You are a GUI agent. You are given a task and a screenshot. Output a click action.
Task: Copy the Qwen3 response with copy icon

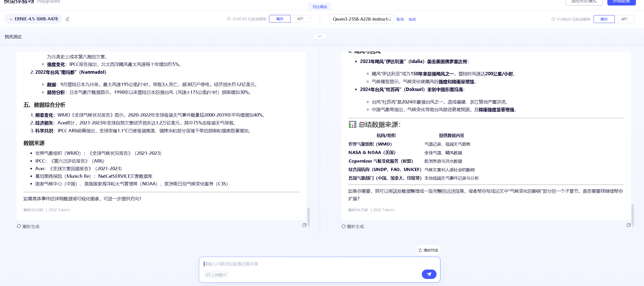coord(628,225)
